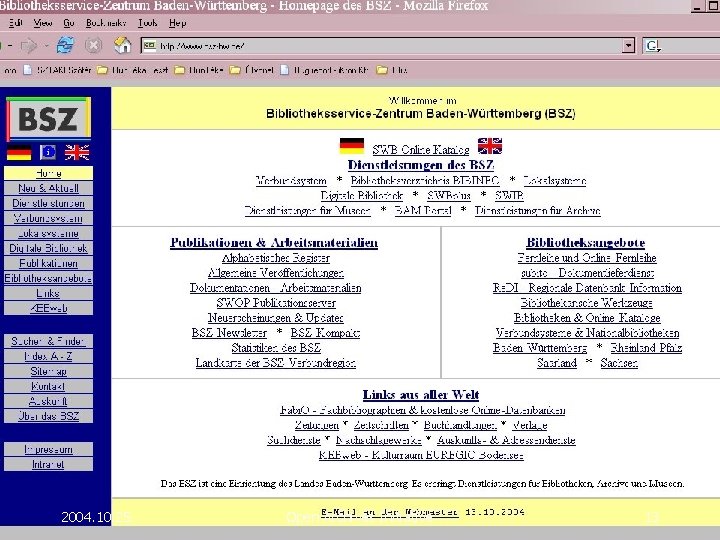Open the Go menu
Image resolution: width=720 pixels, height=540 pixels.
pos(69,22)
